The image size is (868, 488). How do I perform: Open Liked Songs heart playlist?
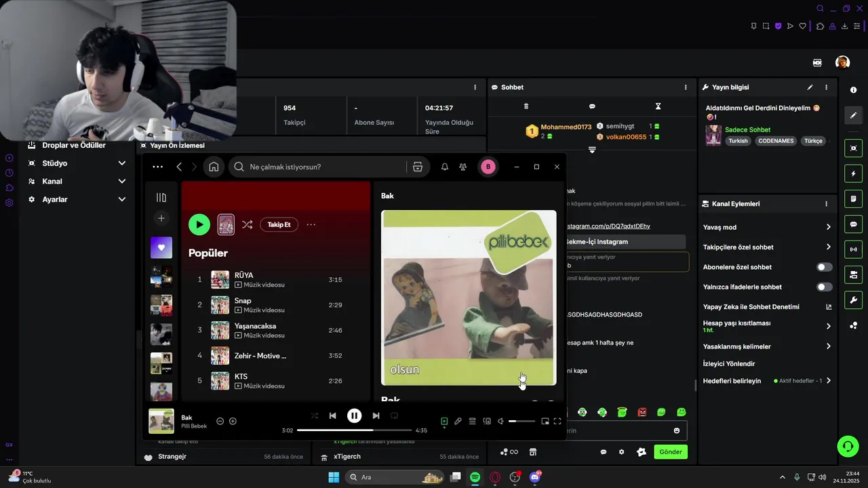point(161,247)
